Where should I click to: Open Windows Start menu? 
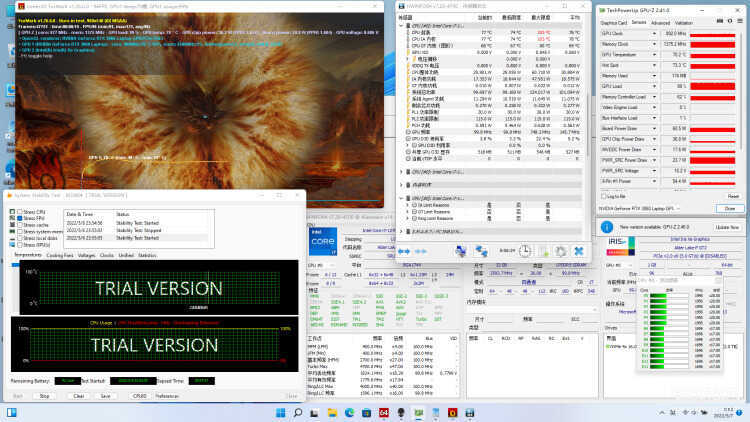[x=281, y=412]
